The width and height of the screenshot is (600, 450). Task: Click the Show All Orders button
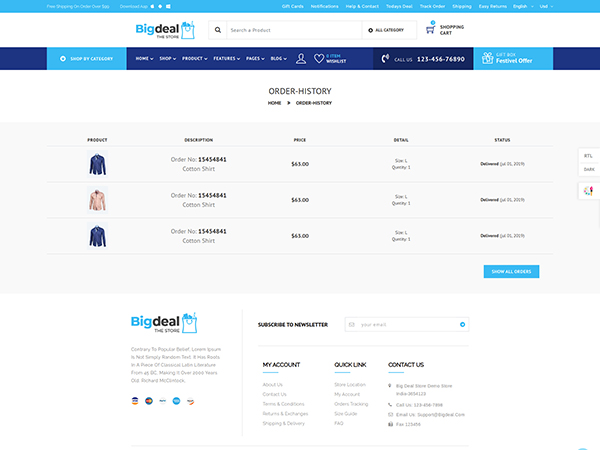[511, 271]
